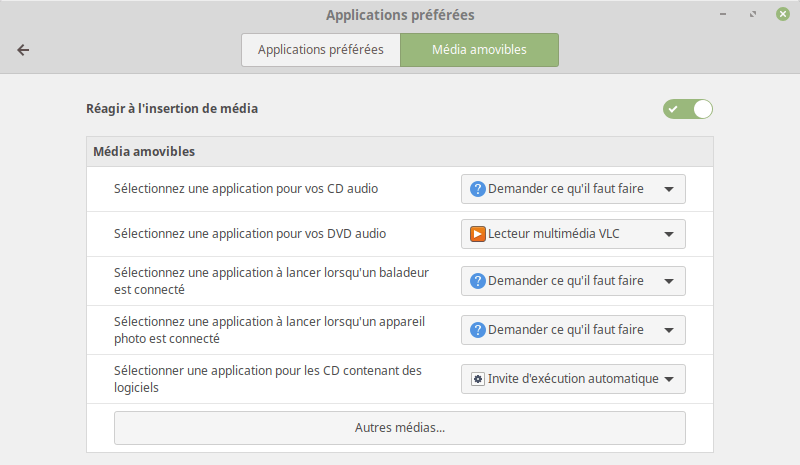Go back using the left arrow icon

tap(23, 50)
